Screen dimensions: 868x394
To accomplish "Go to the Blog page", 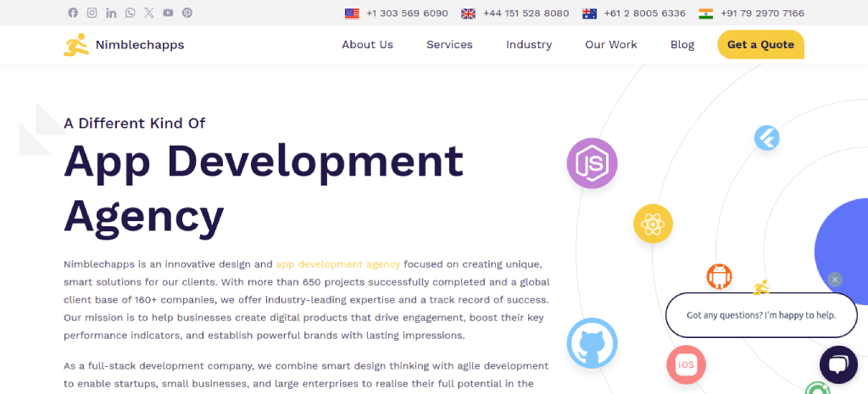I will coord(682,45).
